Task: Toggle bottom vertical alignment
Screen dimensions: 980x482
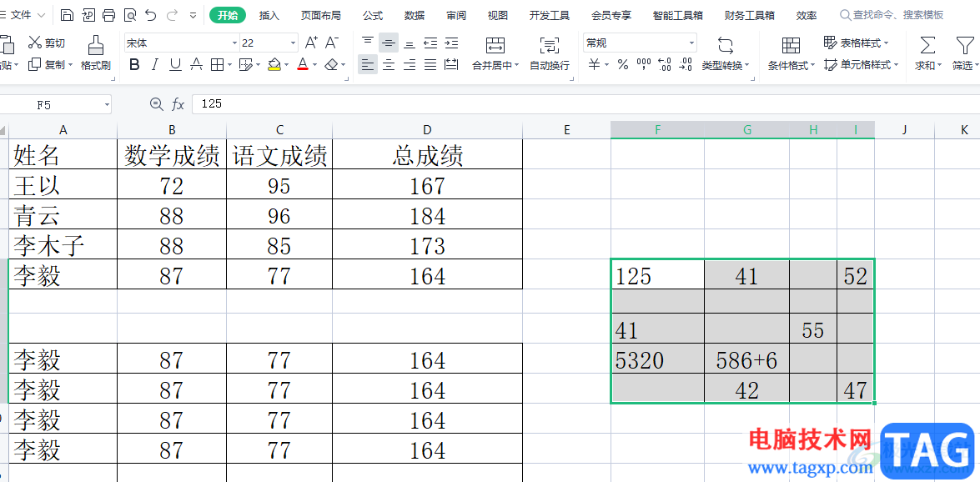Action: [x=410, y=43]
